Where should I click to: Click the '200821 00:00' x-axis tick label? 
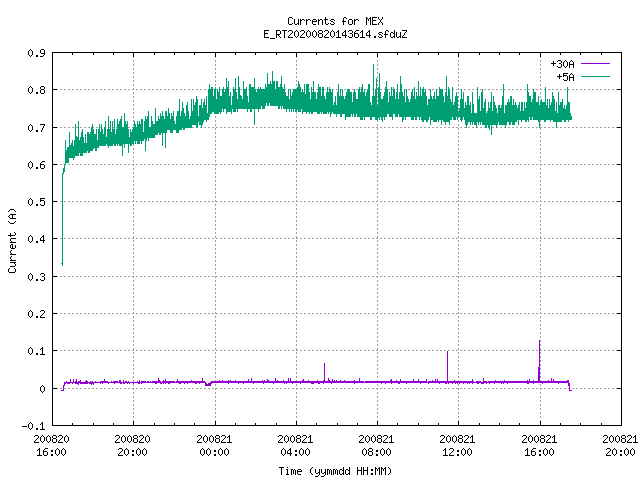[x=214, y=446]
